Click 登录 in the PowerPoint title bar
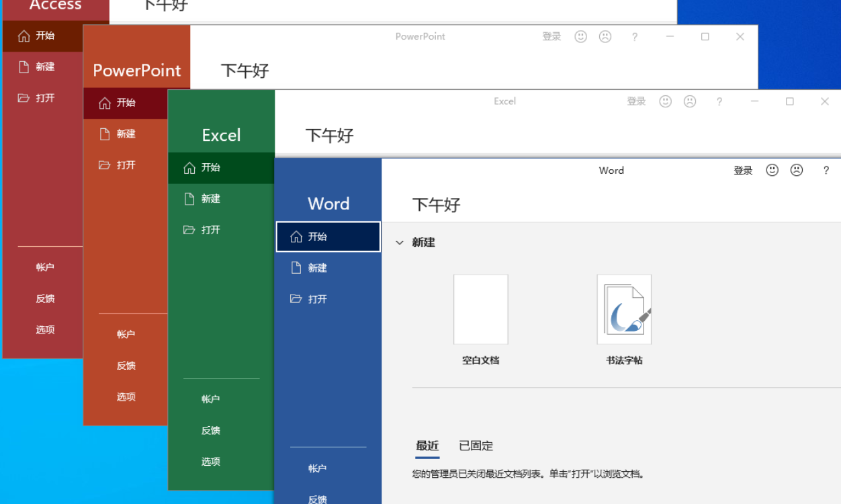The image size is (841, 504). point(551,37)
